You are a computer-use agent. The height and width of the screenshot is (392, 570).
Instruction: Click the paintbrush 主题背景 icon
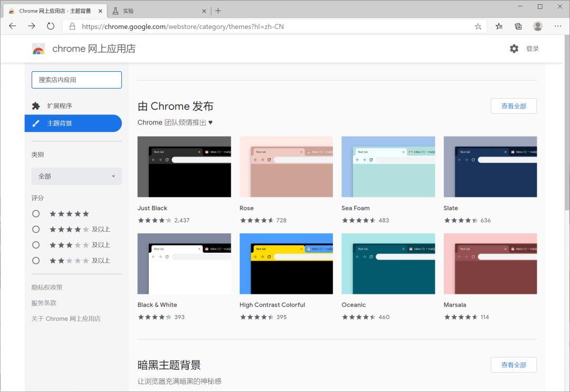coord(36,123)
